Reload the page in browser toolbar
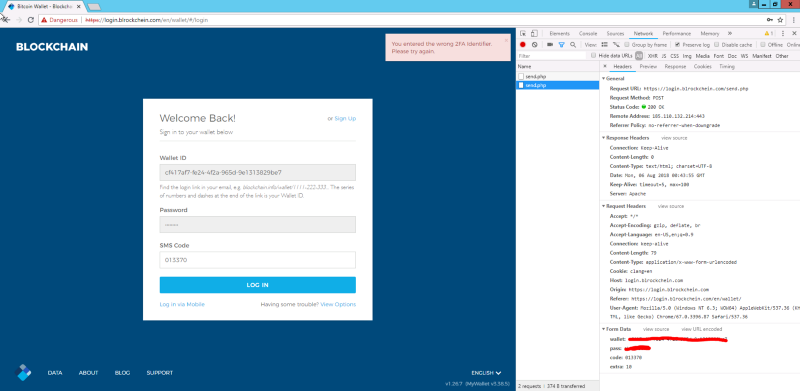This screenshot has width=800, height=391. (x=31, y=20)
